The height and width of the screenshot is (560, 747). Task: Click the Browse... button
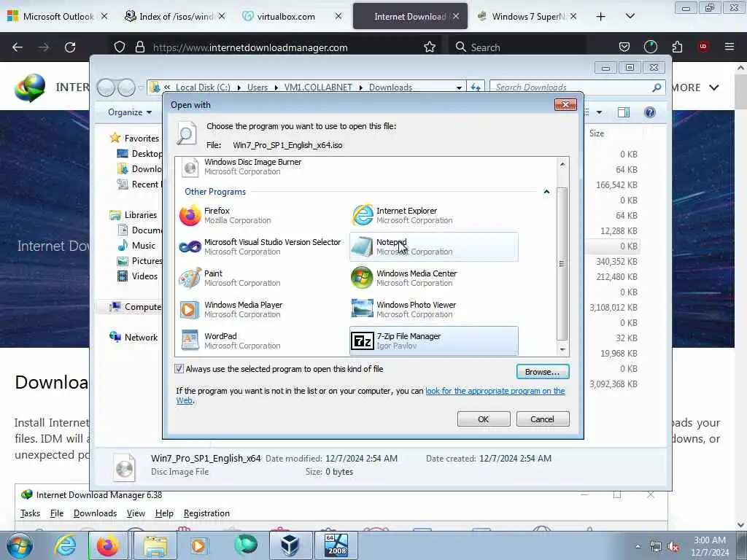click(543, 371)
